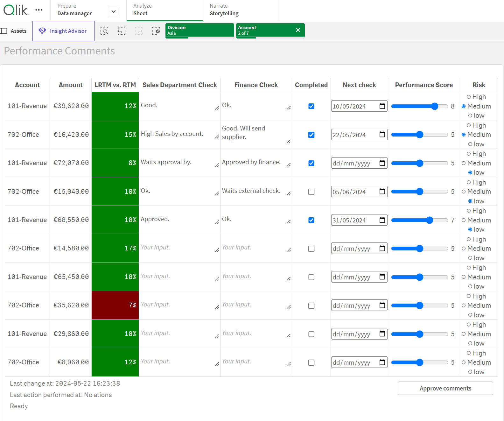Click empty sales input in €14,580.00 row
504x421 pixels.
(180, 248)
